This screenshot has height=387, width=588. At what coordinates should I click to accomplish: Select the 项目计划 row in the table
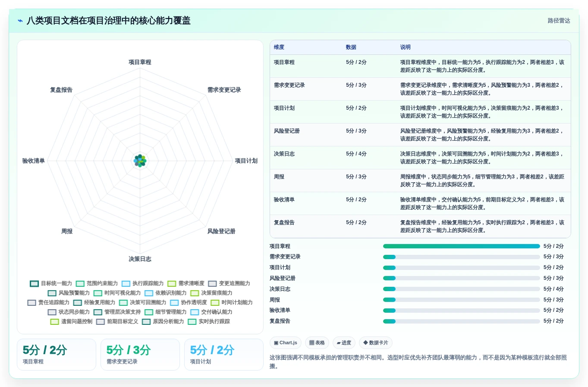pos(420,112)
